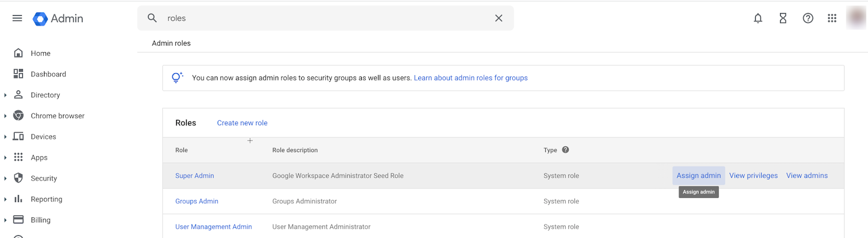Expand the Chrome browser section arrow
868x238 pixels.
pyautogui.click(x=5, y=116)
